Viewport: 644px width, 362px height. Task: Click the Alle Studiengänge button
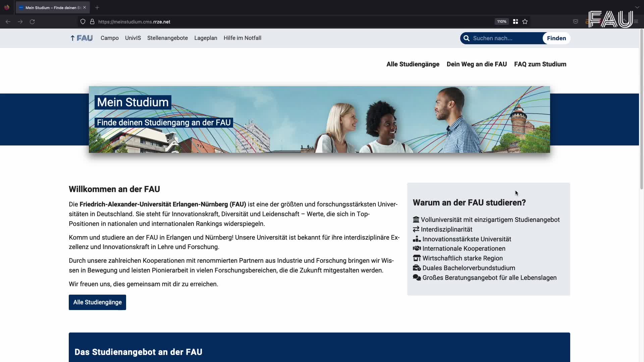97,302
